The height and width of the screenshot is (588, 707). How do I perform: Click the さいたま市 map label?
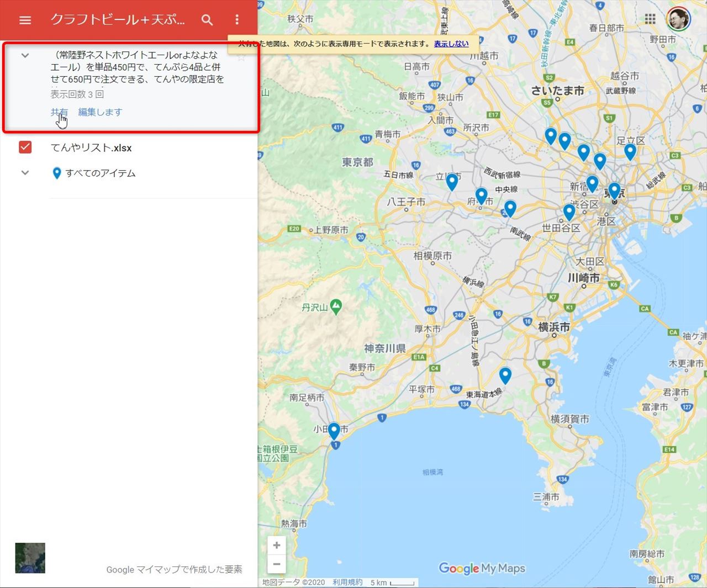(x=557, y=91)
